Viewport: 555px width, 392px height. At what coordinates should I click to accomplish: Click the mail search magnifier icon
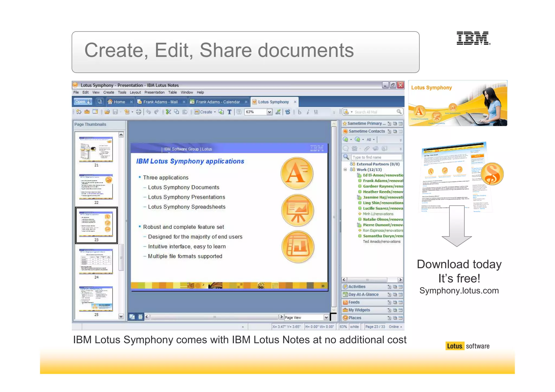pos(399,112)
